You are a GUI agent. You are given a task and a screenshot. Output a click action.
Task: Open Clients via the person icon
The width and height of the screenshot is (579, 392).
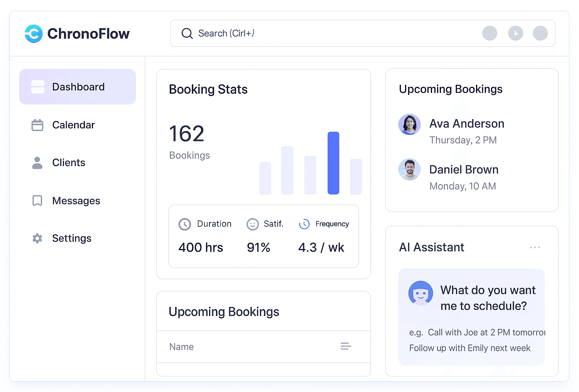coord(37,162)
